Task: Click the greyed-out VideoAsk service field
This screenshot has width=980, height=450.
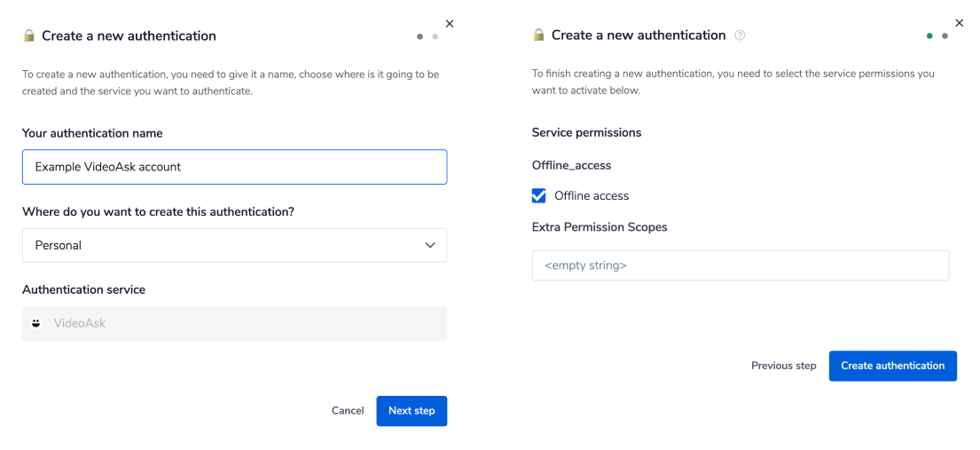Action: pos(234,323)
